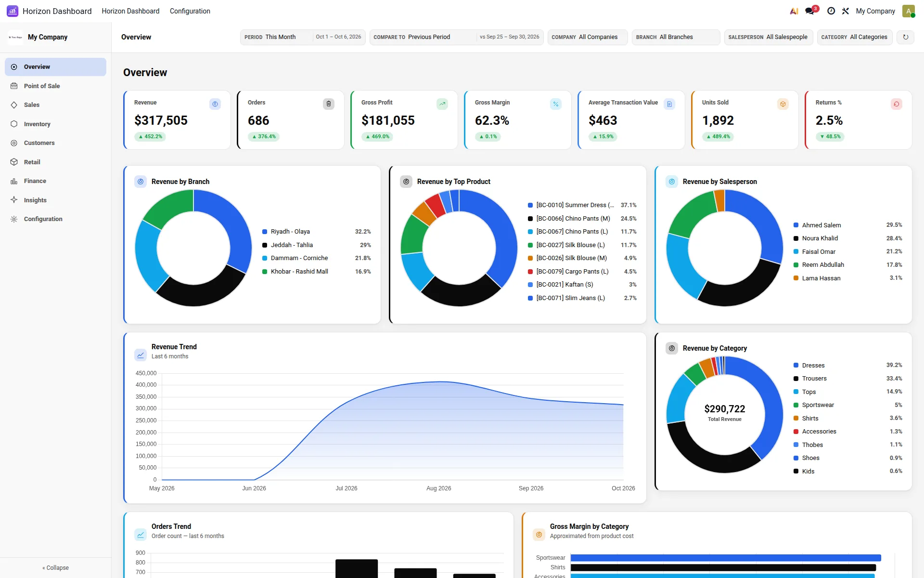Open the Compare To Previous Period dropdown

457,37
